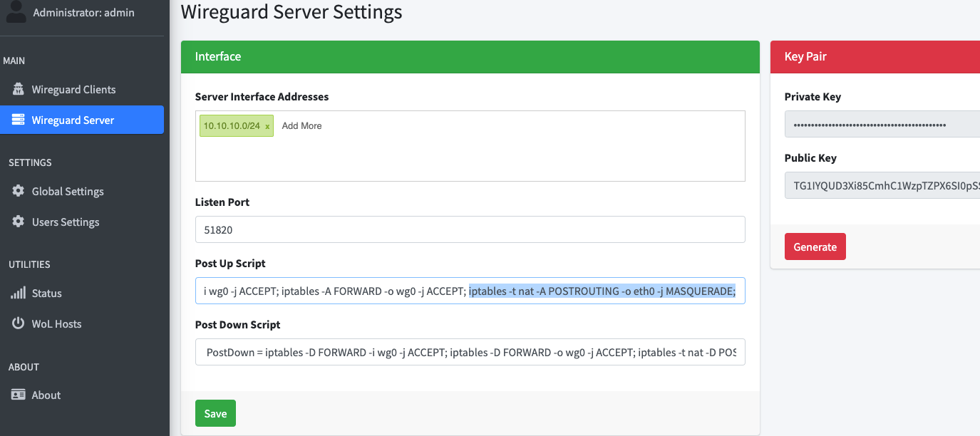Viewport: 980px width, 436px height.
Task: Click the Global Settings gear icon
Action: click(18, 192)
